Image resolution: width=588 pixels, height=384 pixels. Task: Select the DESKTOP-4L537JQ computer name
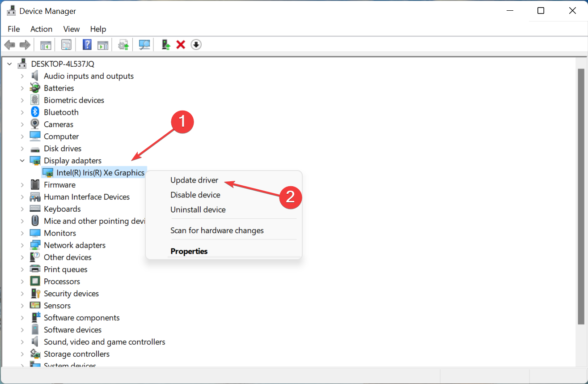click(63, 64)
